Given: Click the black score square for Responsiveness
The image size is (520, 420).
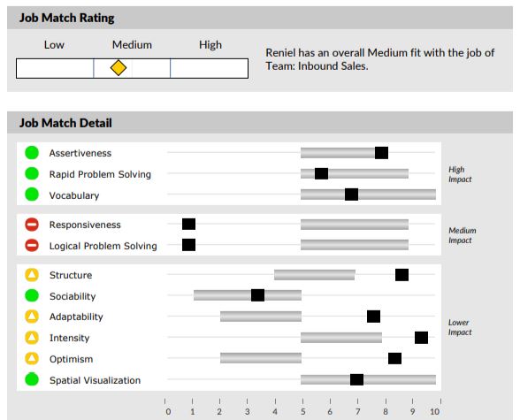Looking at the screenshot, I should click(x=188, y=224).
